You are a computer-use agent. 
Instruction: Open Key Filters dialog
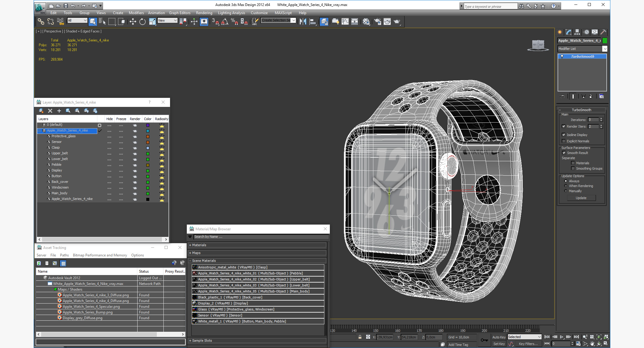point(528,344)
